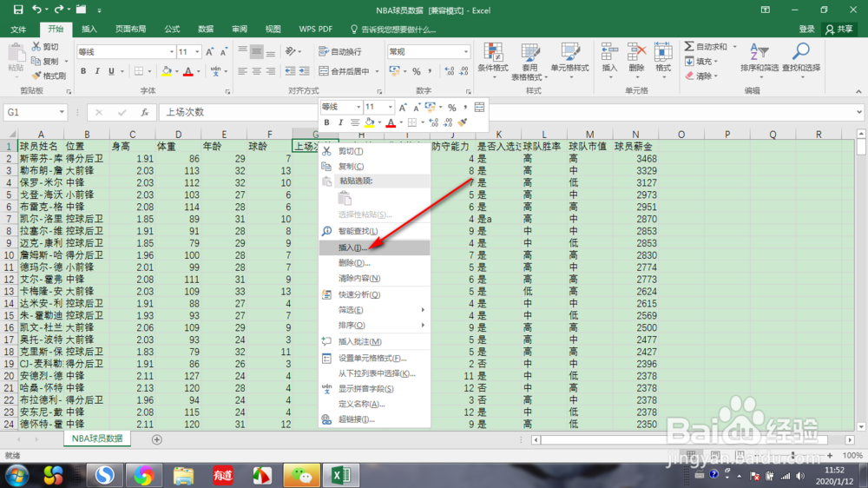868x488 pixels.
Task: Open the File (文件) tab
Action: pos(18,29)
